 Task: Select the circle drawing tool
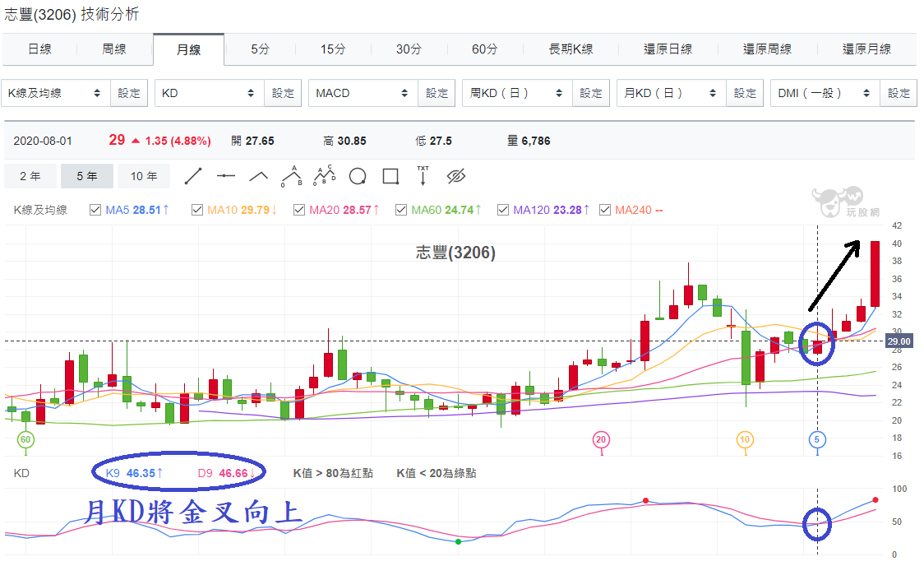click(x=358, y=176)
